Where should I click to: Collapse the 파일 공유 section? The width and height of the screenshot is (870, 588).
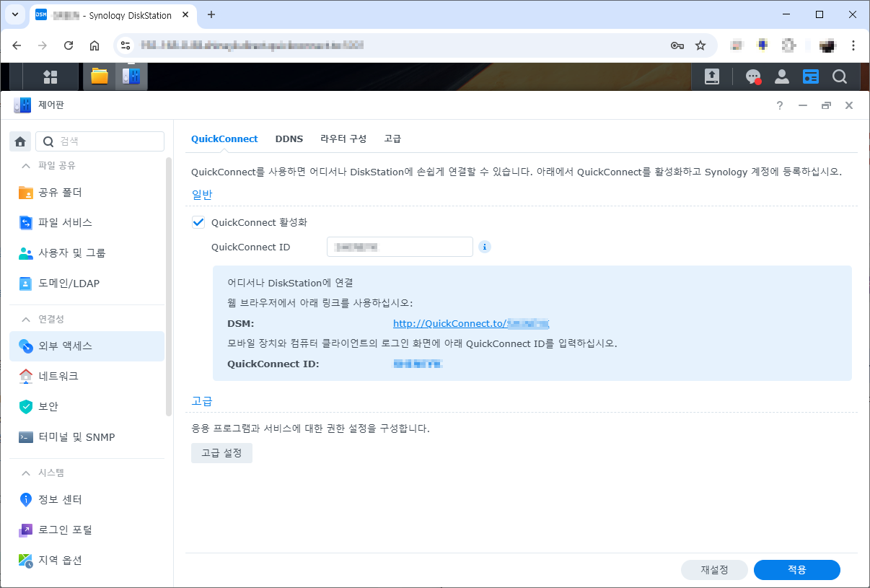coord(26,166)
